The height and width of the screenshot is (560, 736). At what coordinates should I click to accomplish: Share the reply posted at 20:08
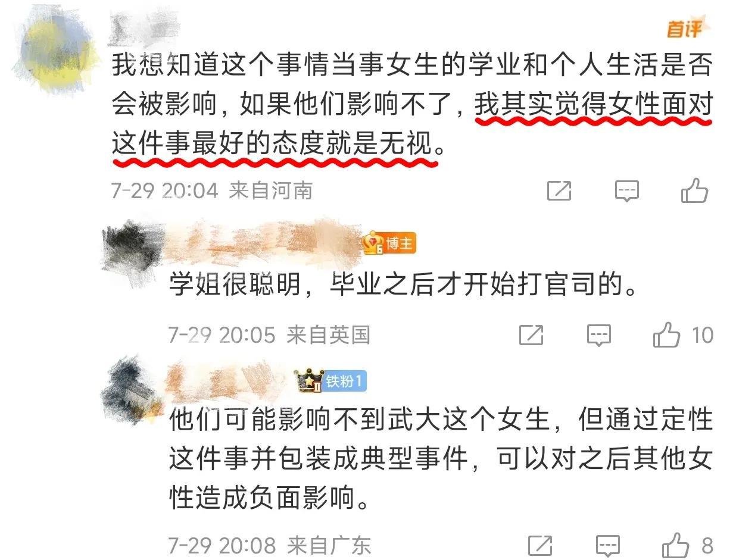pos(540,545)
